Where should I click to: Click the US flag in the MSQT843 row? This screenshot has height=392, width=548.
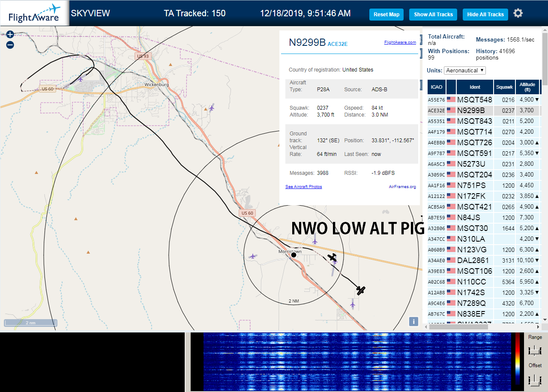point(451,121)
